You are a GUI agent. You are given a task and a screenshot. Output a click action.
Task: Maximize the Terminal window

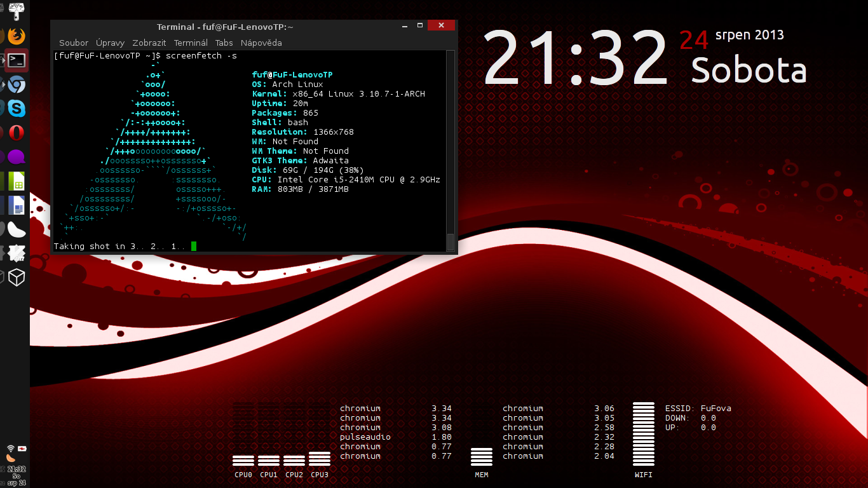[420, 26]
